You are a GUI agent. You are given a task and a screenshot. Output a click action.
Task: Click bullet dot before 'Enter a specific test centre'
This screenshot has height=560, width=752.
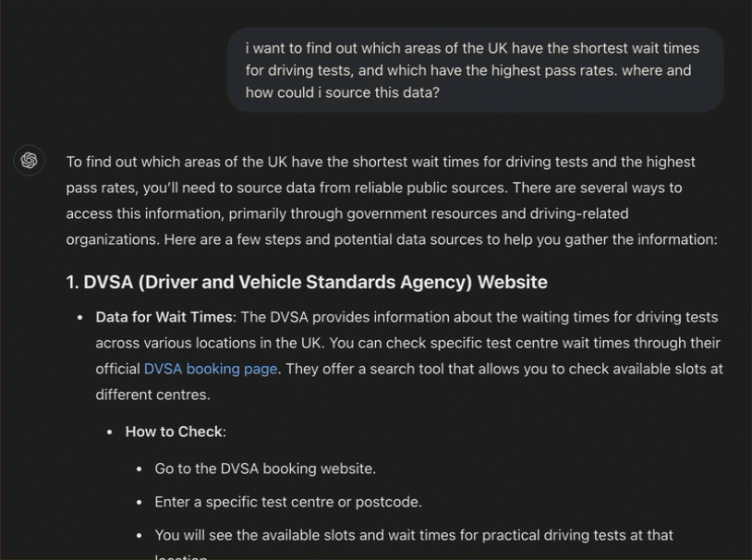(x=139, y=503)
